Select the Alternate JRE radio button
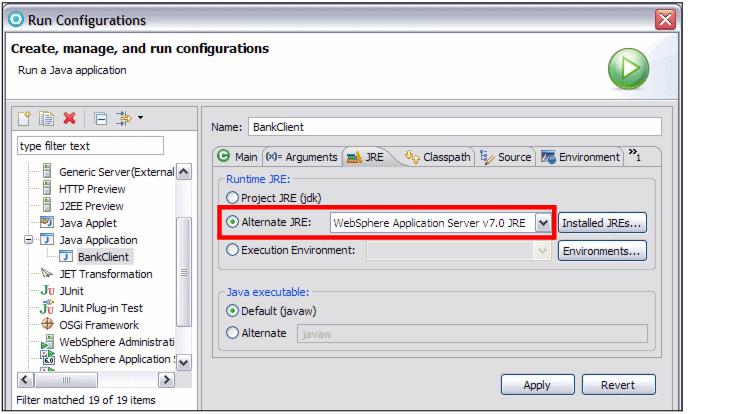This screenshot has width=741, height=414. (232, 222)
